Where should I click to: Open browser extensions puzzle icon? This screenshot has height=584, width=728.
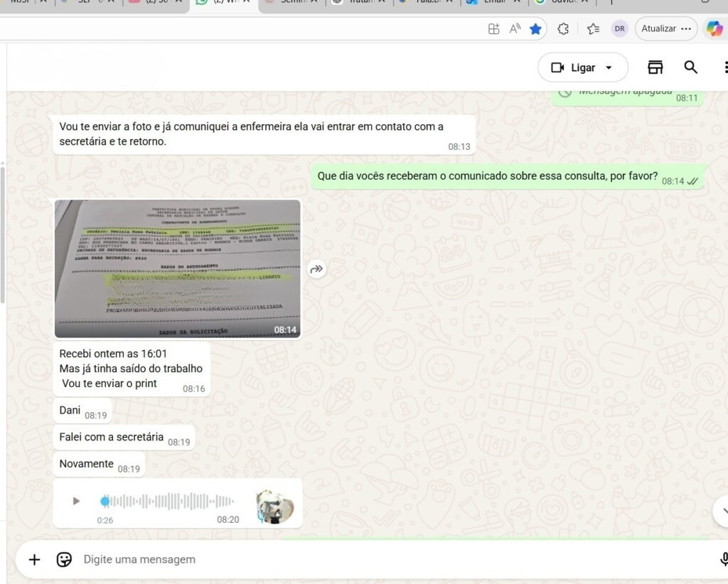[563, 29]
